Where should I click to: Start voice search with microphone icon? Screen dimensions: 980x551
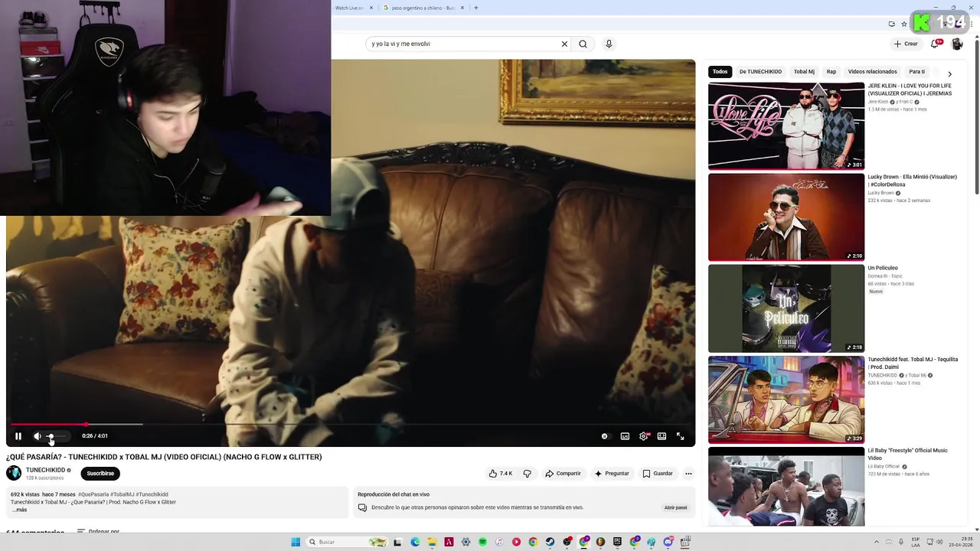(x=609, y=44)
